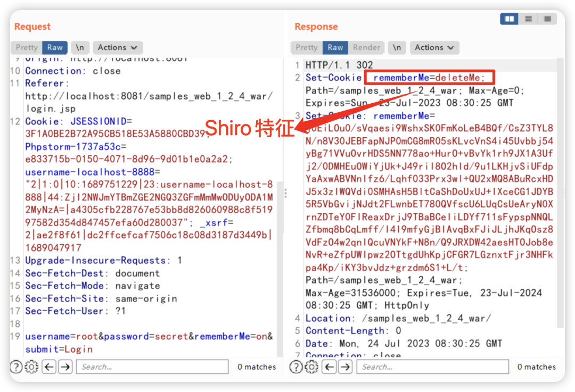
Task: Focus the Request search field
Action: click(152, 366)
